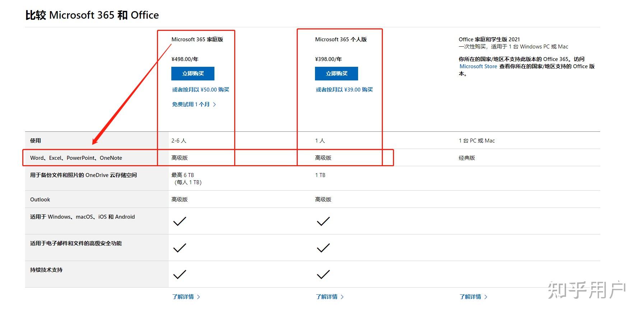Click the 1 台 PC 或 Mac cell
This screenshot has width=644, height=312.
point(477,141)
